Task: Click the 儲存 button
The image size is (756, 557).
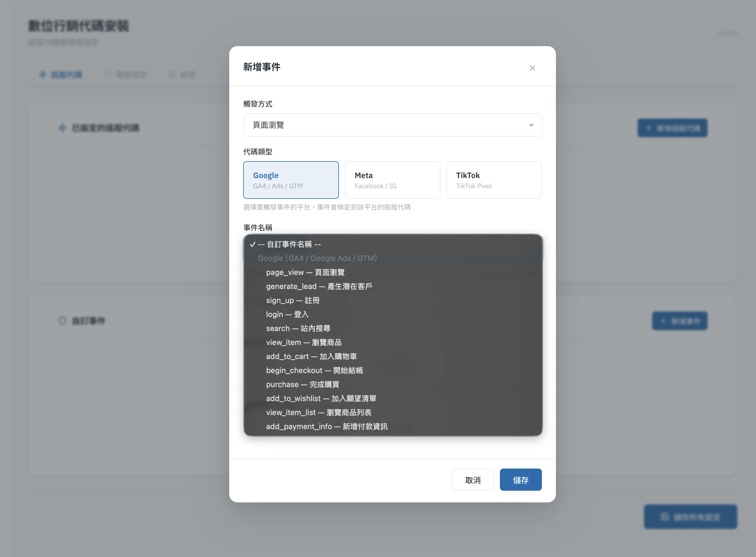Action: click(520, 480)
